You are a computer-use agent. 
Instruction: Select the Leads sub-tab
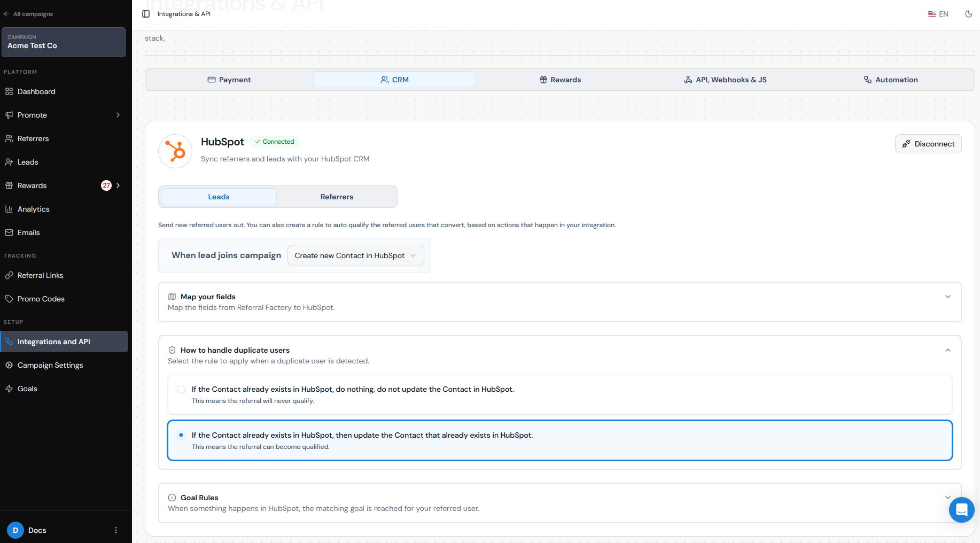tap(219, 197)
